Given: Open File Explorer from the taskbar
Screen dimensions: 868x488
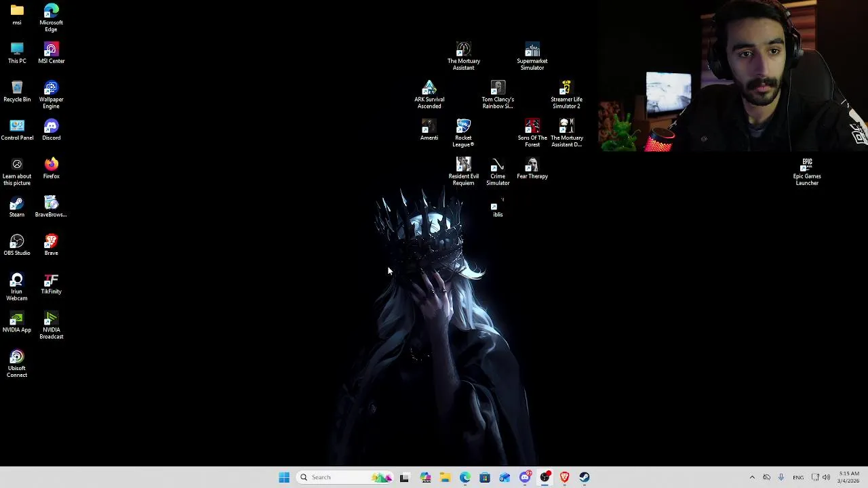Looking at the screenshot, I should click(x=445, y=477).
